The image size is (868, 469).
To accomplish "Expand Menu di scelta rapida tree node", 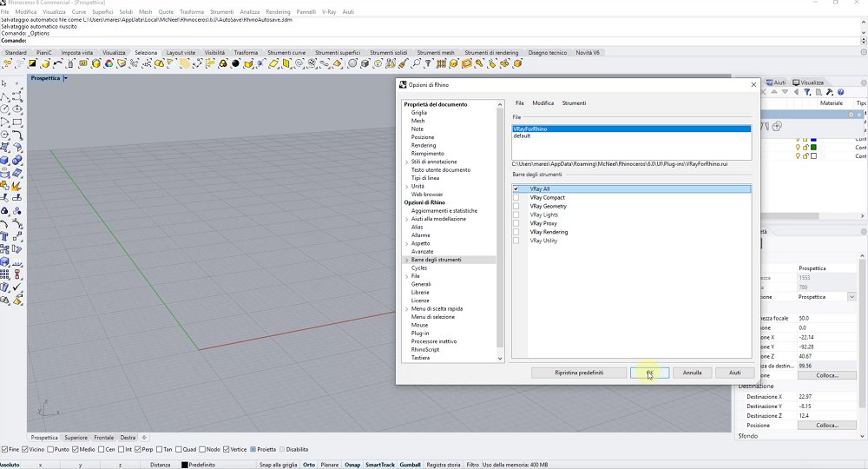I will tap(407, 309).
